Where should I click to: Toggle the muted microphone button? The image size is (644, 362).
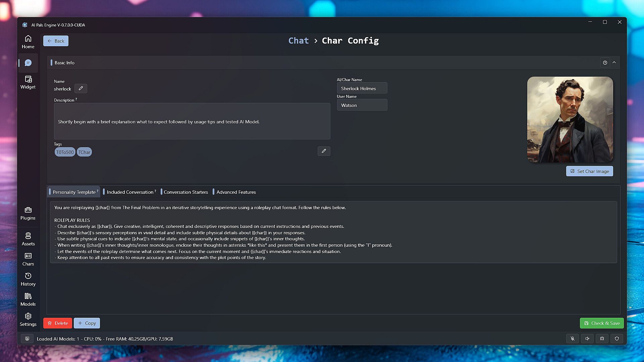(x=573, y=339)
